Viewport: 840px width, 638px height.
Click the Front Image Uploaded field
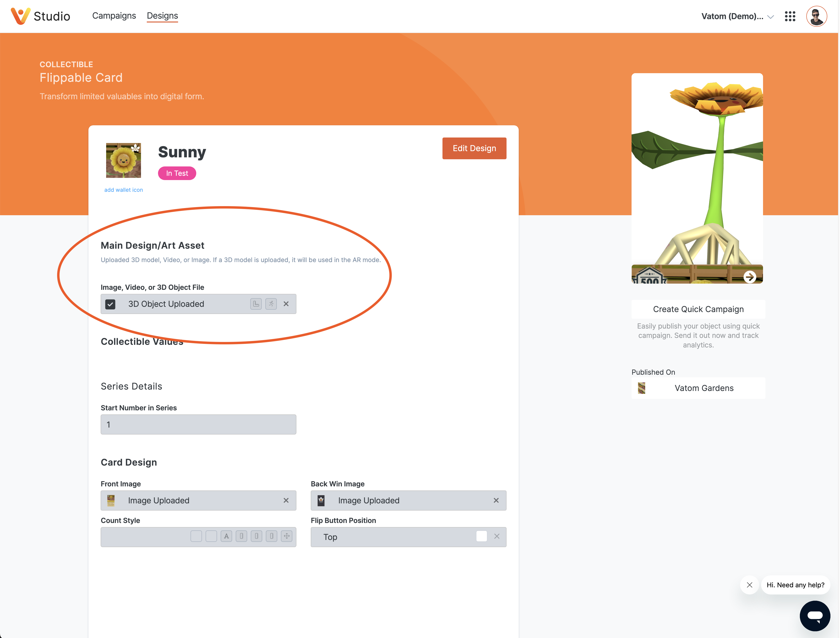(x=198, y=500)
